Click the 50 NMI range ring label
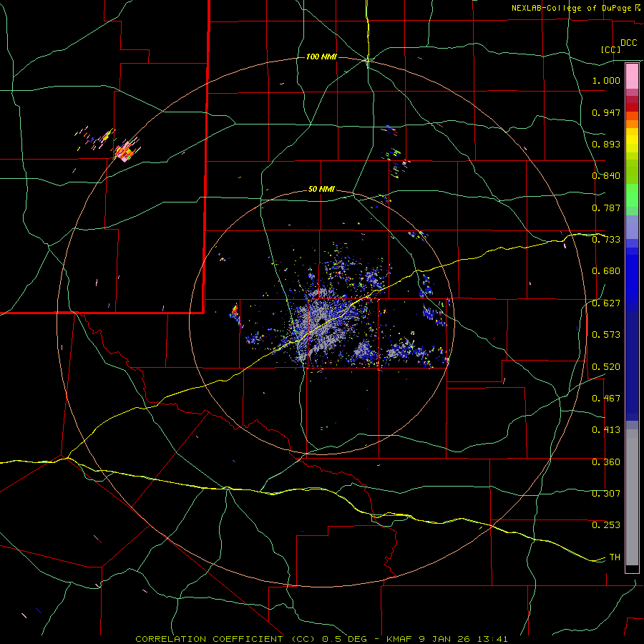This screenshot has width=644, height=644. coord(321,190)
